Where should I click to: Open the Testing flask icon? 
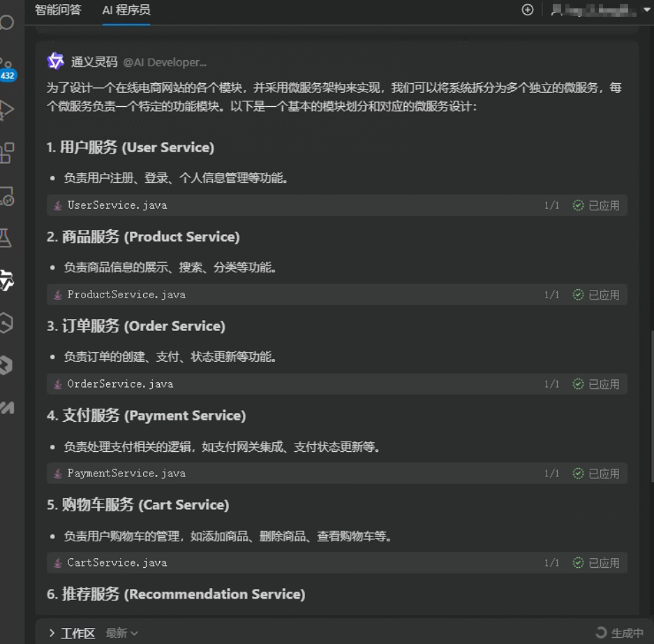[x=6, y=238]
